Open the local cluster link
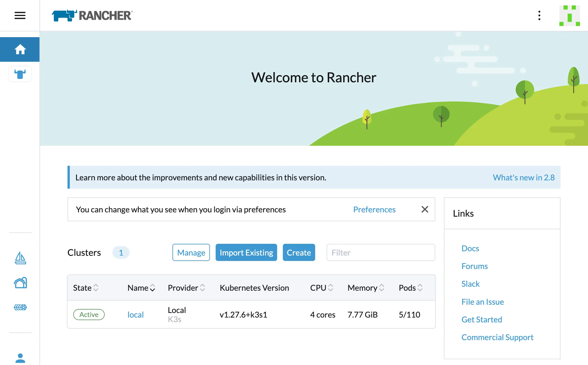588x365 pixels. (135, 315)
